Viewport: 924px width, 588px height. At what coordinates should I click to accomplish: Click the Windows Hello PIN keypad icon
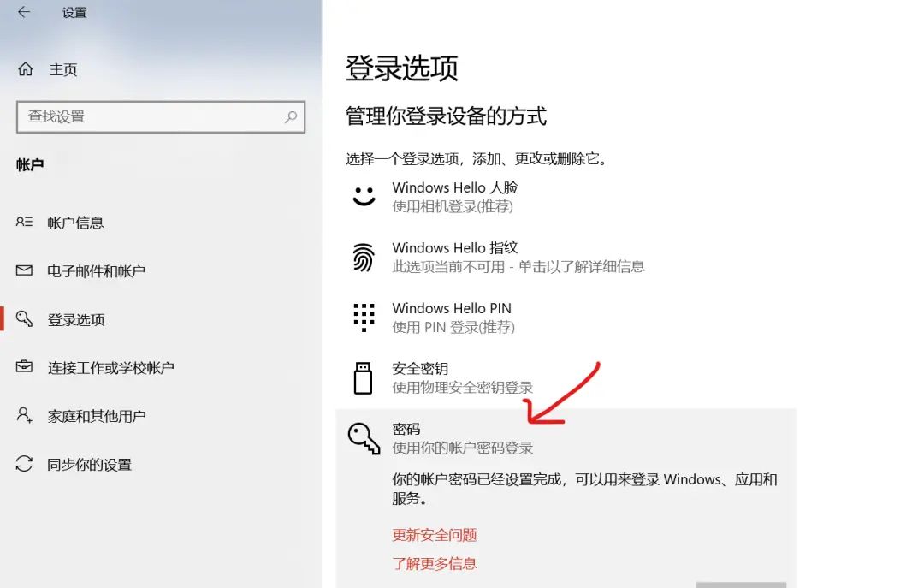tap(364, 318)
